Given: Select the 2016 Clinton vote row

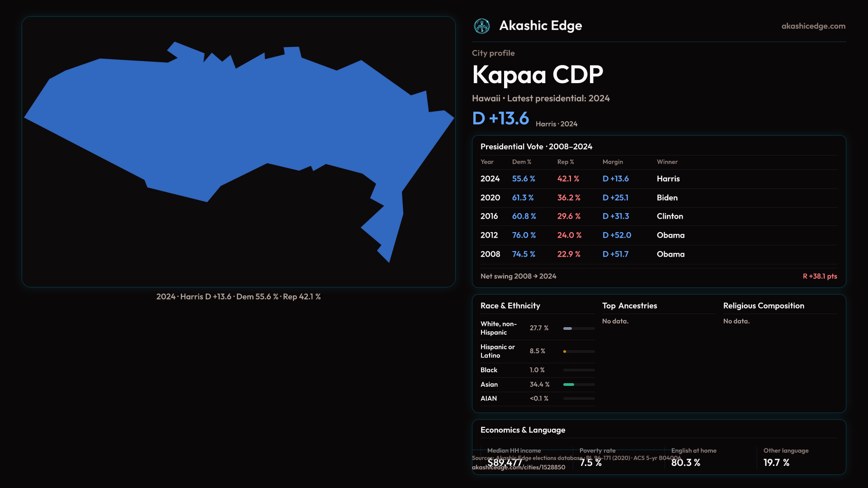Looking at the screenshot, I should [x=658, y=216].
